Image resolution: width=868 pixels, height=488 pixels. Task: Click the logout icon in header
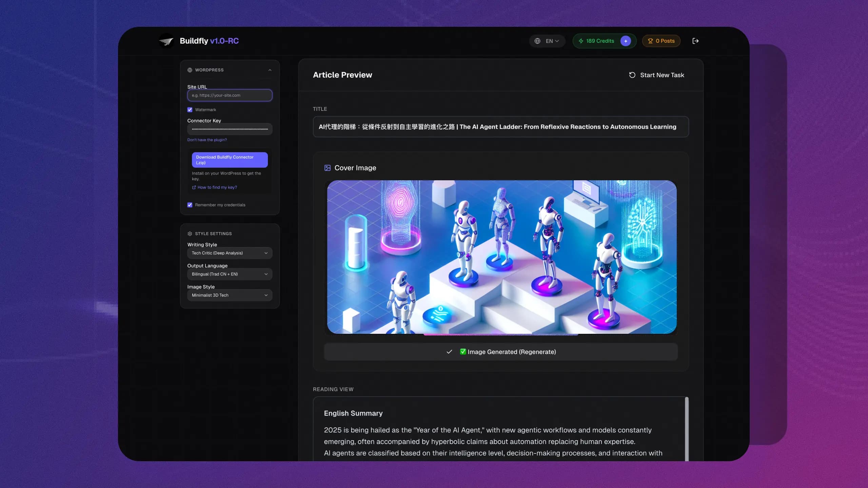click(695, 41)
